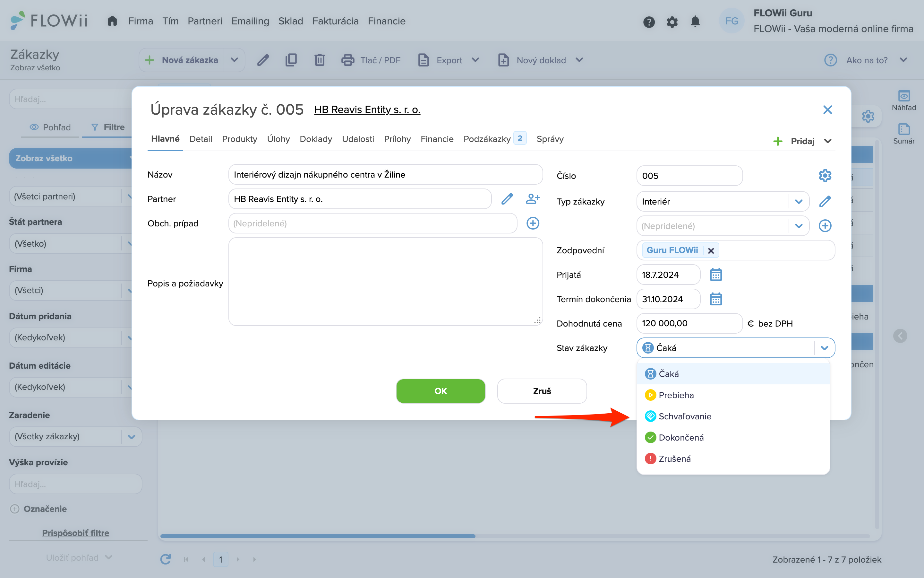Add business case plus icon beside Obch. prípad
The height and width of the screenshot is (578, 924).
click(x=533, y=223)
